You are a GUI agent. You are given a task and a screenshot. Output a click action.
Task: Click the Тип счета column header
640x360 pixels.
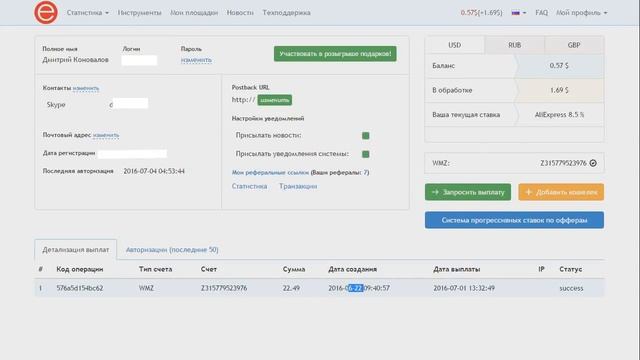(156, 269)
